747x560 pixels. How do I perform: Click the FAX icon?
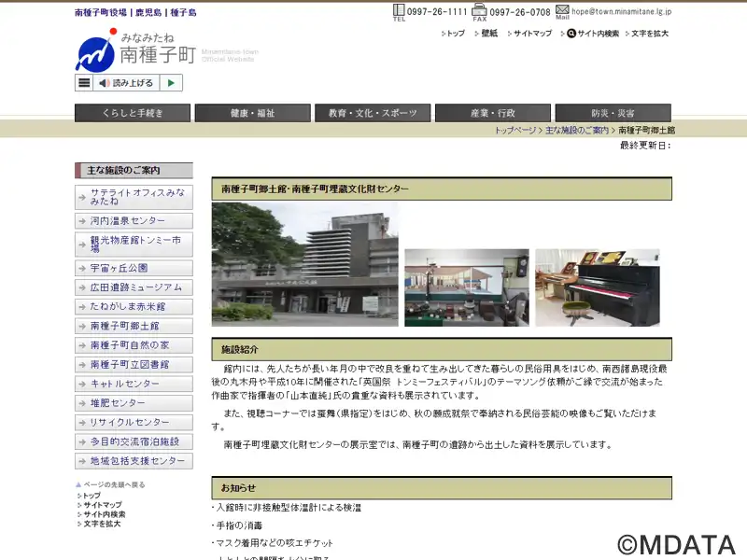click(479, 12)
